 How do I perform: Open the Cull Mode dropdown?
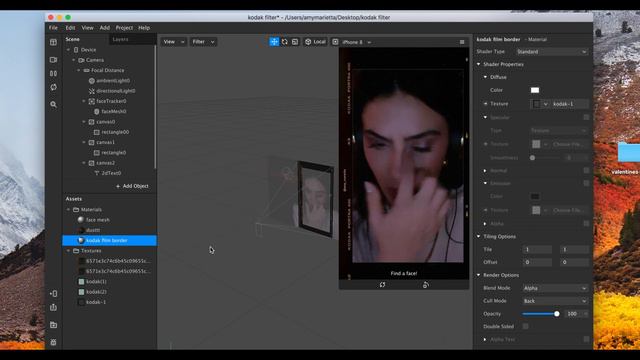pos(555,301)
